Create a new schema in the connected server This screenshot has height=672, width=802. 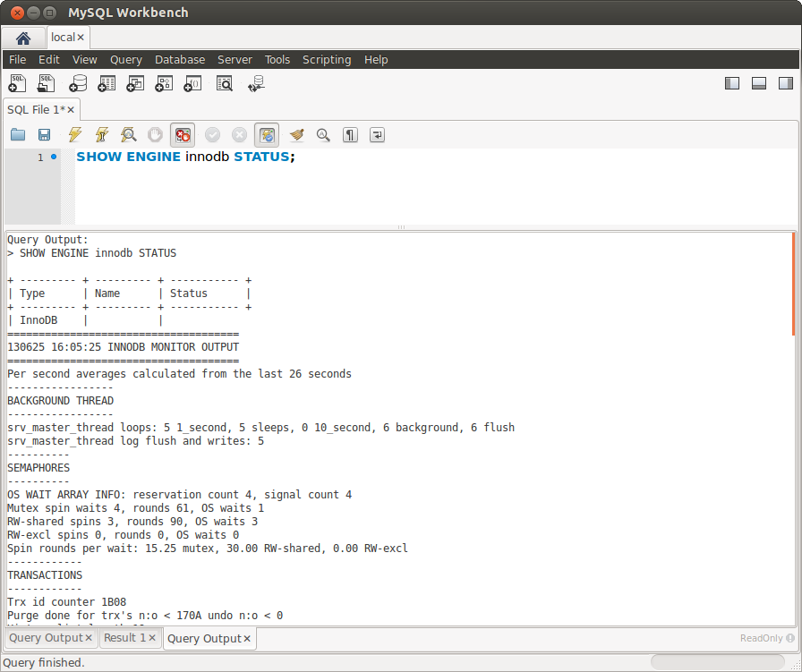click(x=79, y=82)
